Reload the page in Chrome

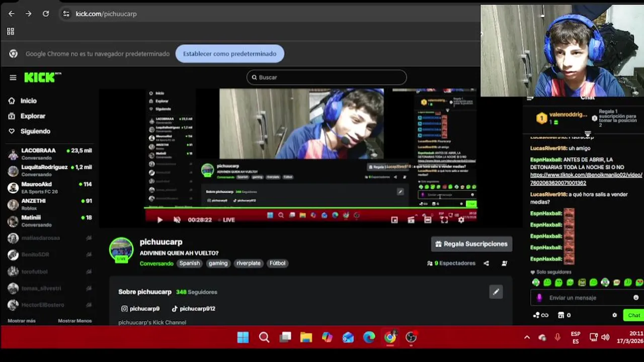[46, 14]
